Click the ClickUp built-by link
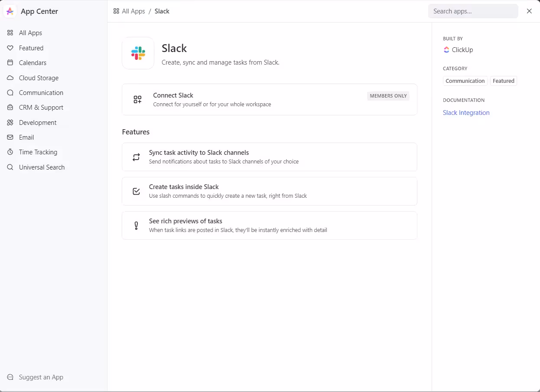This screenshot has width=540, height=392. pyautogui.click(x=458, y=49)
